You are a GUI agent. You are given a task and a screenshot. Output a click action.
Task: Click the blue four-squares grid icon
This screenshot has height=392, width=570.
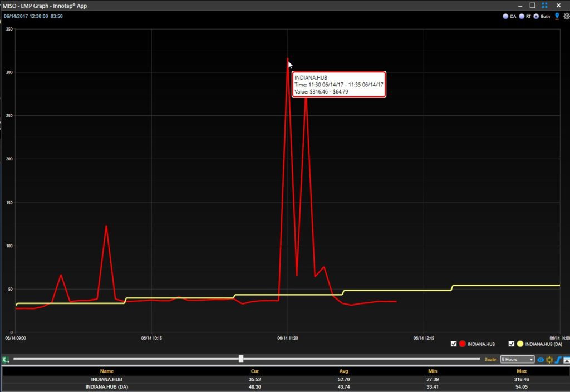(544, 6)
